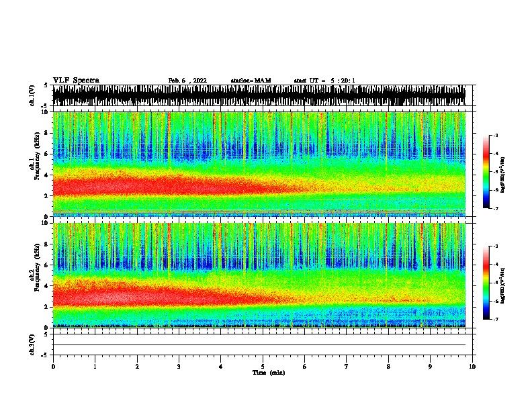This screenshot has height=411, width=532.
Task: Click the "6" kHz tick on ch.1 frequency axis
Action: click(x=47, y=154)
